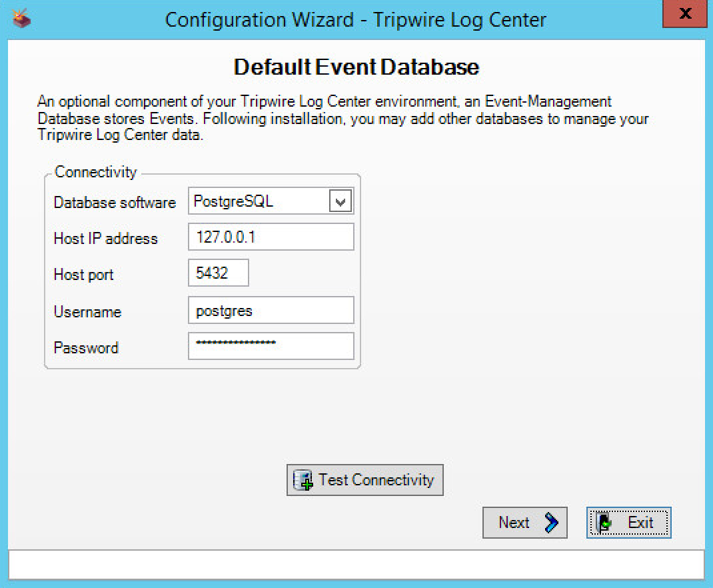Click the Exit button text
This screenshot has height=588, width=713.
tap(640, 523)
